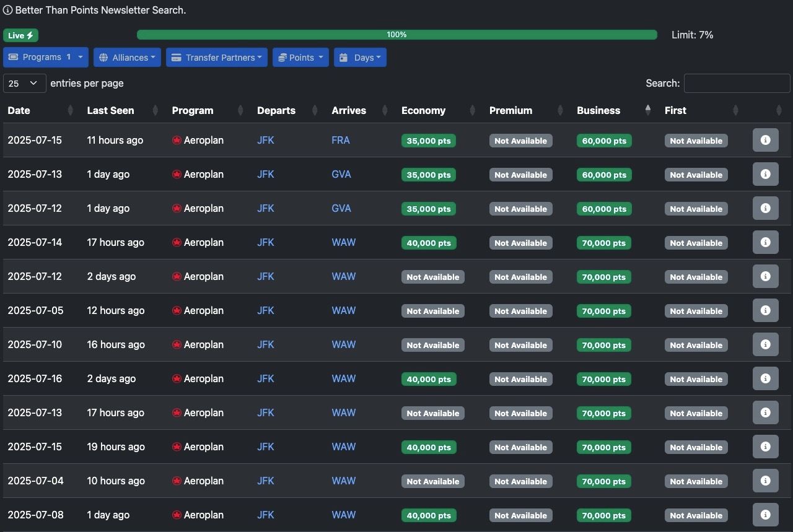Click 40,000 pts Economy badge for 2025-07-14
793x532 pixels.
point(429,243)
